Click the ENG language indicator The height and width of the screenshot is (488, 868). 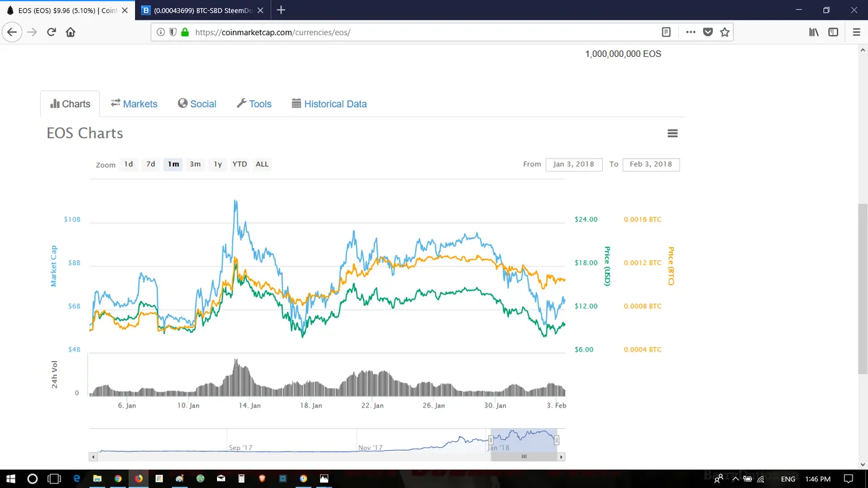[x=788, y=479]
